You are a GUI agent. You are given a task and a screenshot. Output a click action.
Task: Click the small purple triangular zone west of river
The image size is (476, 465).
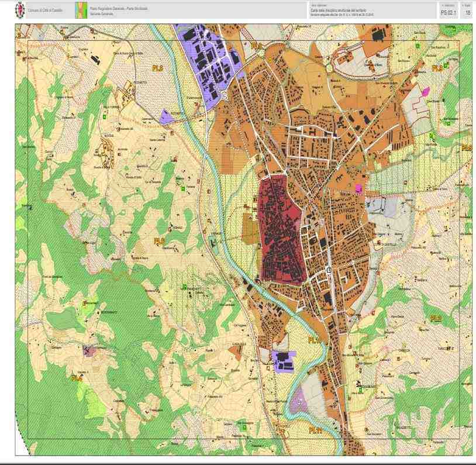(166, 117)
